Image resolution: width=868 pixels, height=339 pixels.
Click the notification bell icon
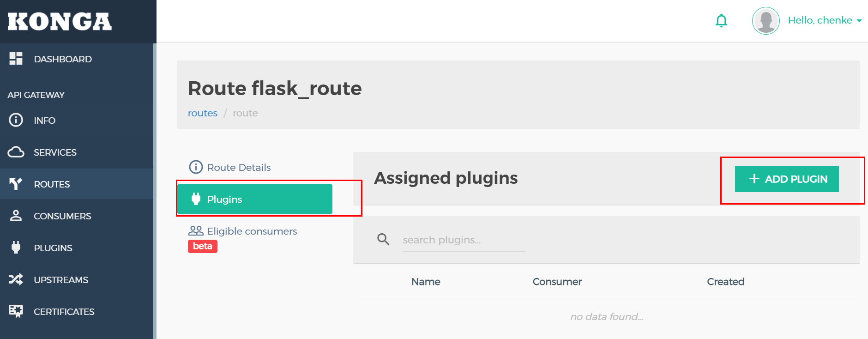click(x=721, y=21)
